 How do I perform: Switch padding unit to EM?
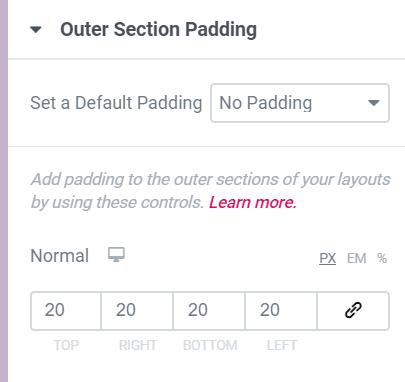click(x=356, y=258)
